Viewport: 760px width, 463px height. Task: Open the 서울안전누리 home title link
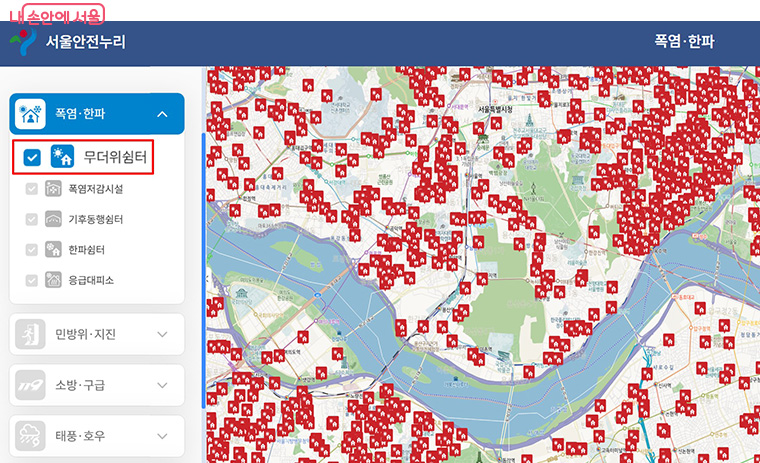86,42
